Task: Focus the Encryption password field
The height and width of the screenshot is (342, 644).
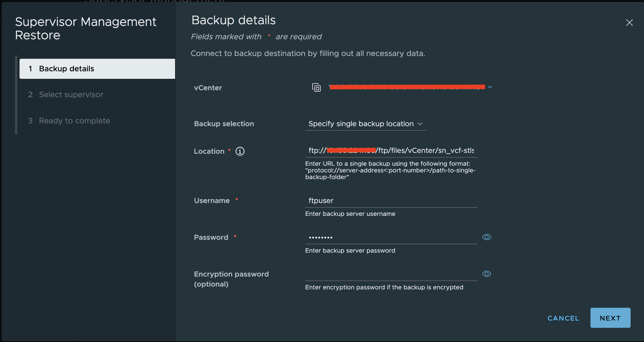Action: pos(391,274)
